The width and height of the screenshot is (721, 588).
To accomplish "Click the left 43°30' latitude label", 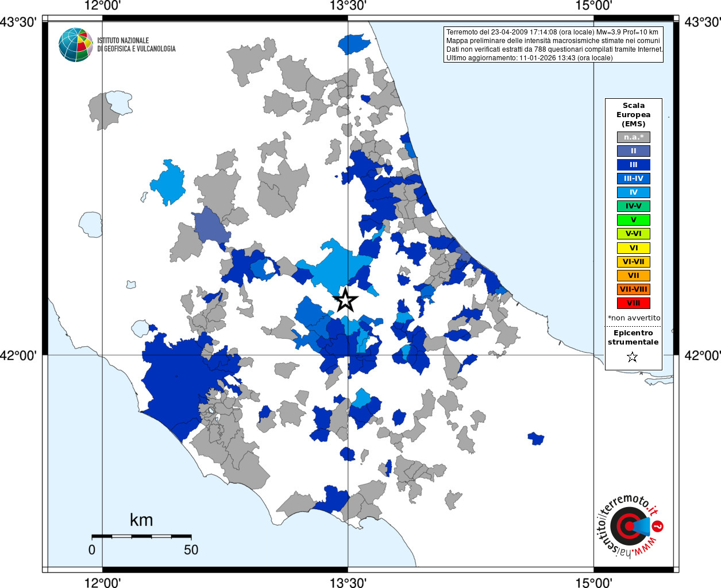I will click(18, 22).
